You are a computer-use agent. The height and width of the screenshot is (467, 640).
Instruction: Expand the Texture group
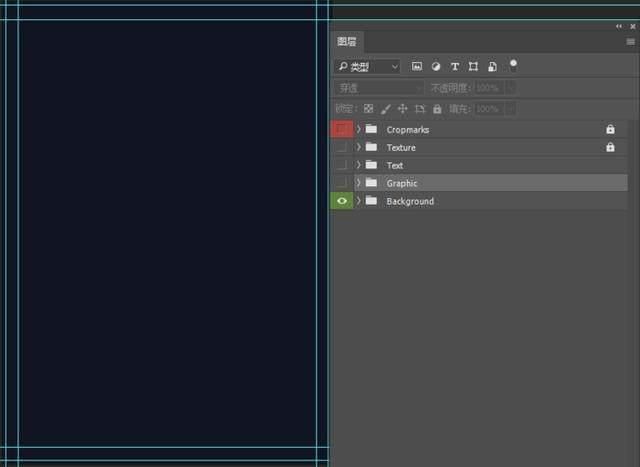359,147
